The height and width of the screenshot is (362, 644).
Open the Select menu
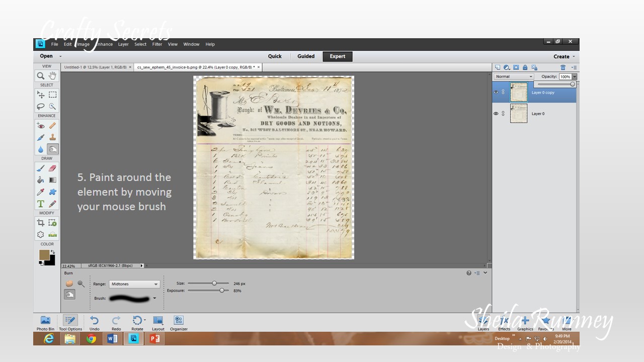pos(140,44)
